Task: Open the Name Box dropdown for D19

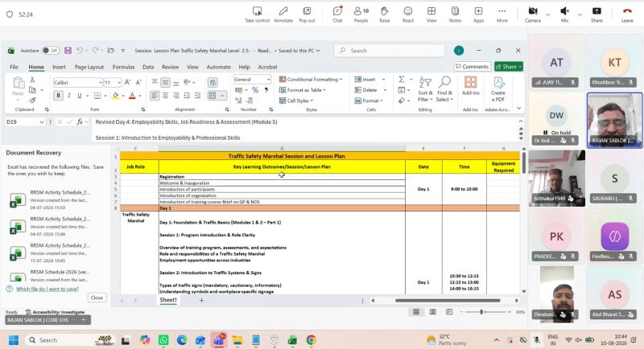Action: (42, 121)
